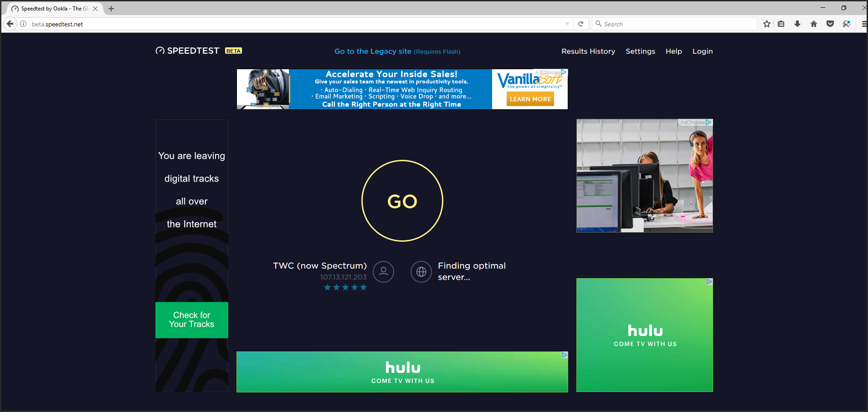Click the globe server icon
This screenshot has width=868, height=412.
421,272
